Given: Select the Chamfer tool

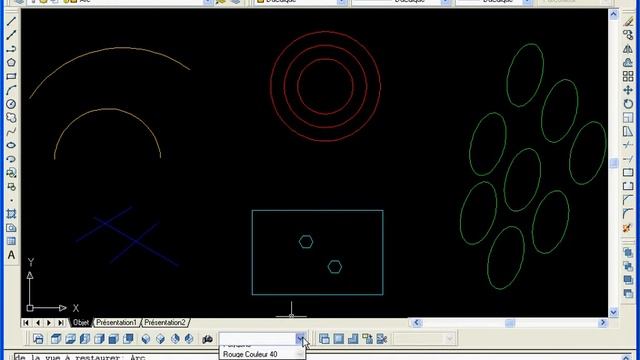Looking at the screenshot, I should coord(628,200).
